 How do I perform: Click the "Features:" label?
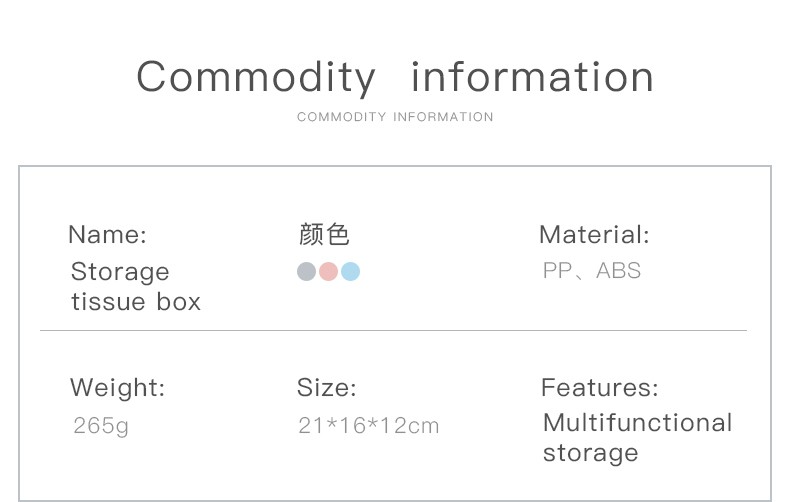600,388
